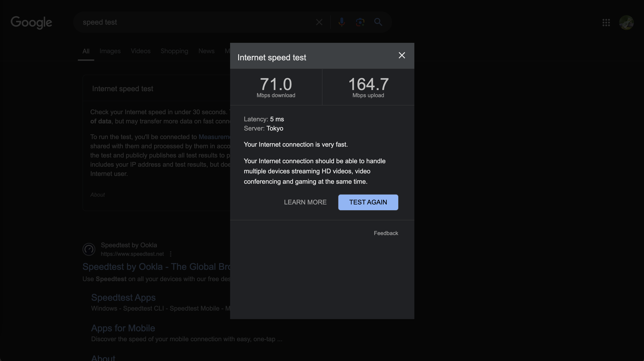Submit search with magnifier icon
This screenshot has width=644, height=361.
[378, 22]
